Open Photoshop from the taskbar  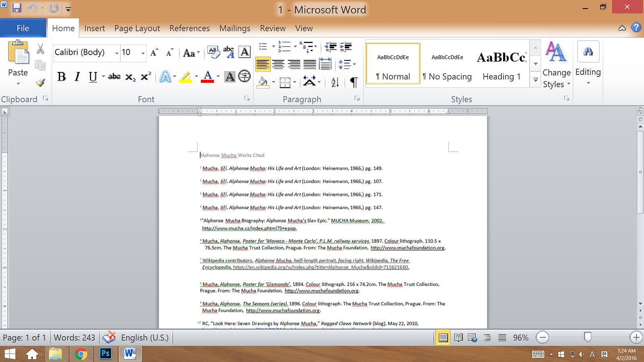coord(105,354)
